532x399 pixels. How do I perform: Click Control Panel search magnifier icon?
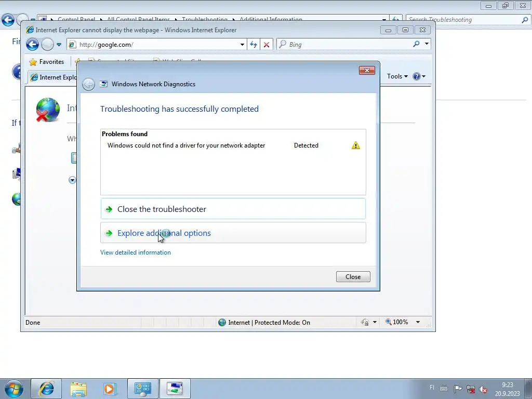pos(525,20)
